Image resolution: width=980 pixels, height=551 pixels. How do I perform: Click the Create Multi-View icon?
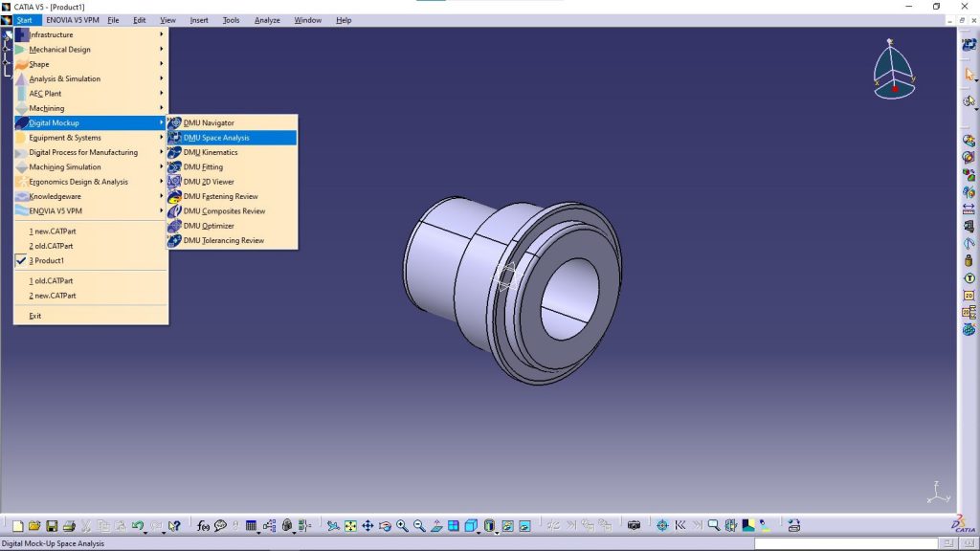(x=454, y=526)
